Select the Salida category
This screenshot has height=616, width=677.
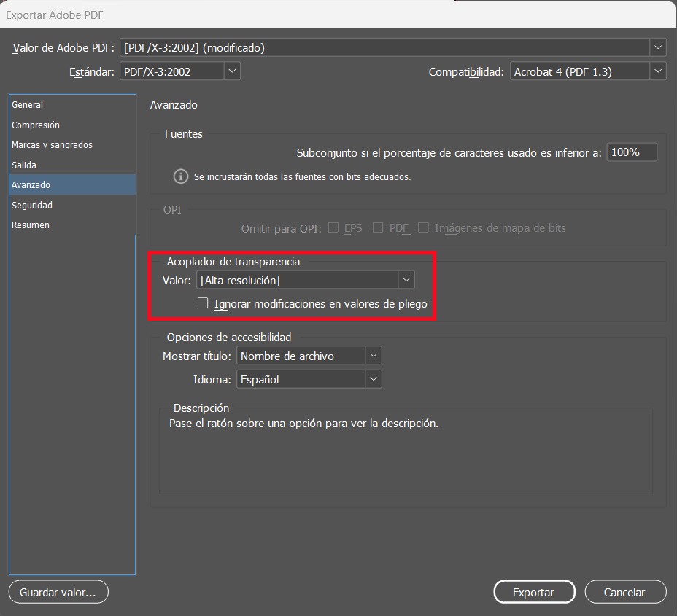click(x=24, y=165)
